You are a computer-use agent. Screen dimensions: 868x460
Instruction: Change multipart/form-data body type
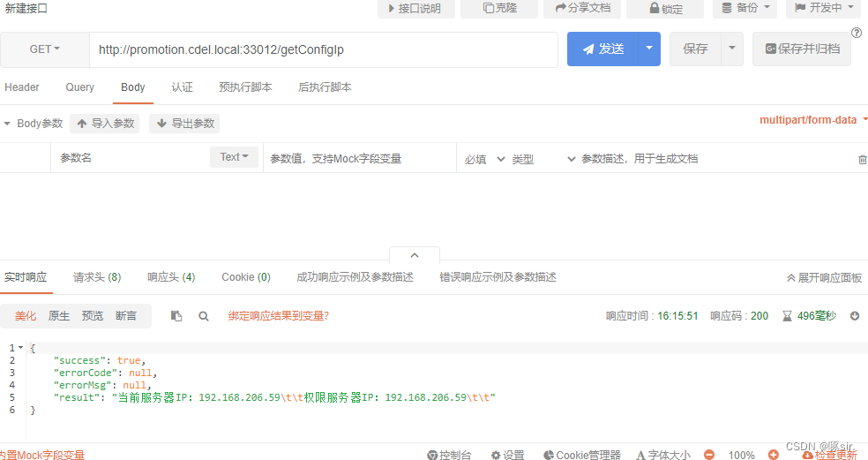click(813, 120)
